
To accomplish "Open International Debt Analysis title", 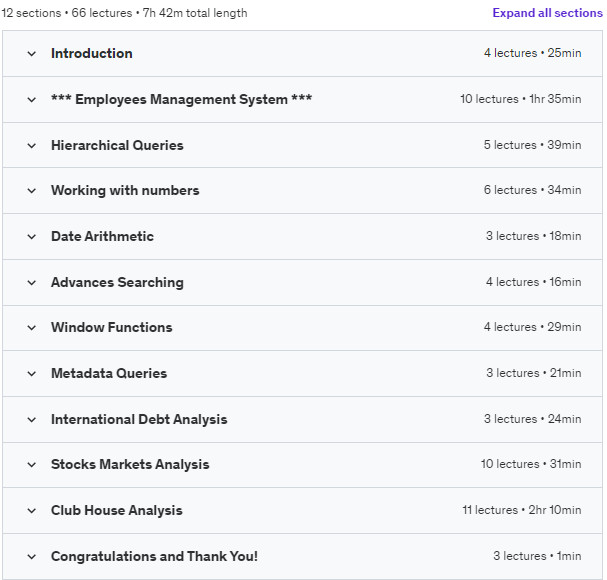I will click(x=139, y=419).
